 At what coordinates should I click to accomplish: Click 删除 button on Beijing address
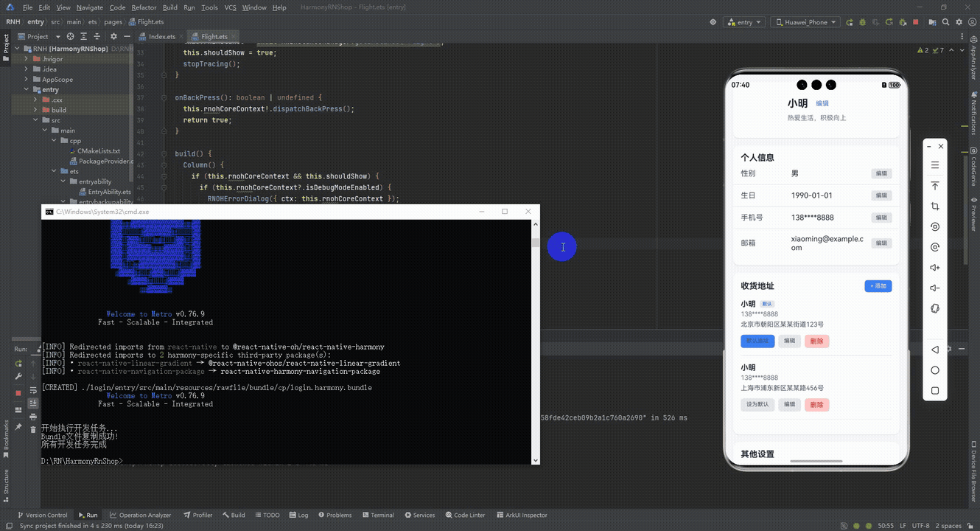click(816, 341)
